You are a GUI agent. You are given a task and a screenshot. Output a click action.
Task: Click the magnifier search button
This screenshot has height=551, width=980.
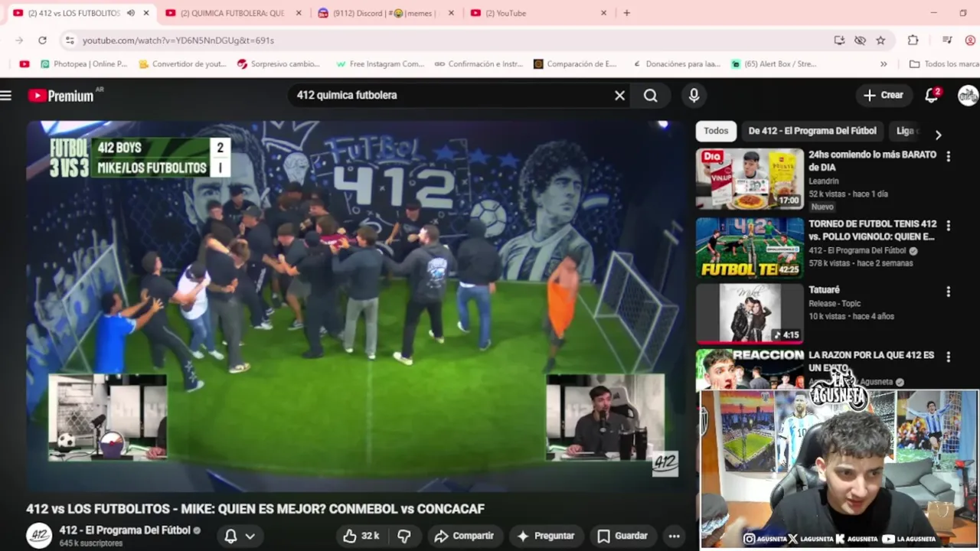point(650,96)
